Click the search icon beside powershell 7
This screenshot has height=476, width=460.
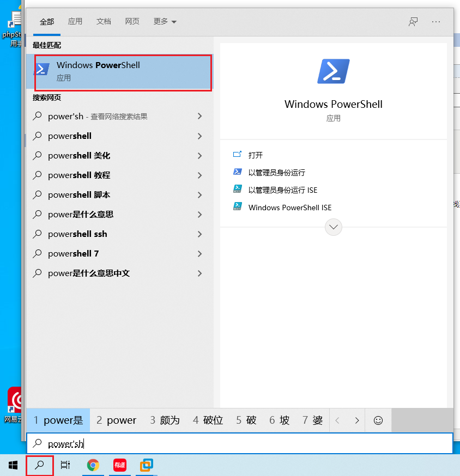click(37, 253)
